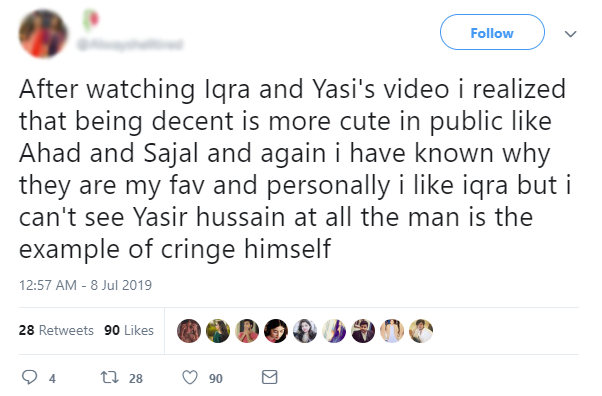Retweet using the retweet arrows icon

click(109, 377)
